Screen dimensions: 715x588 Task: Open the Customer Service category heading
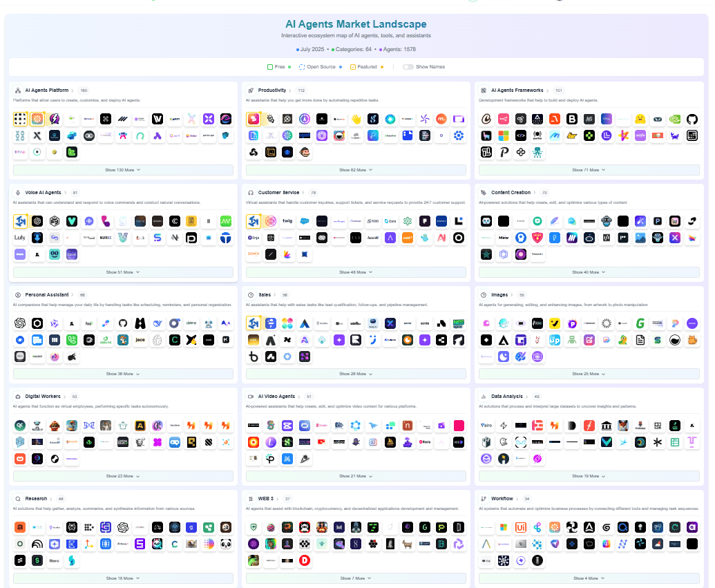(278, 193)
